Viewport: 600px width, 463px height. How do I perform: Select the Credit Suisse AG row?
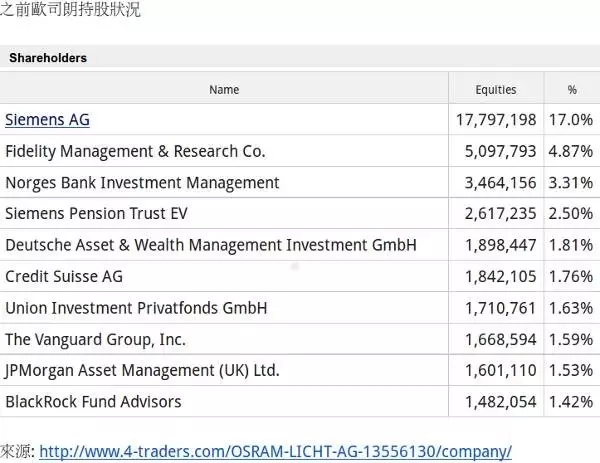coord(64,276)
